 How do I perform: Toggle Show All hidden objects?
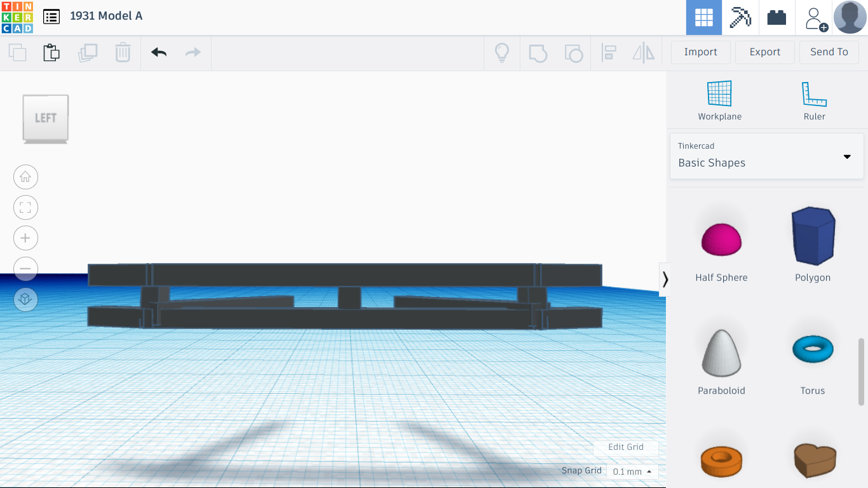point(502,53)
